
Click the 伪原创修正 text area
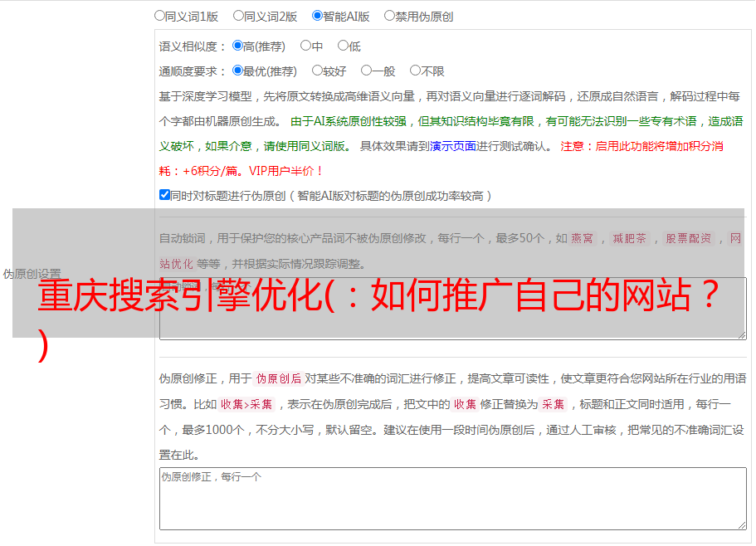pyautogui.click(x=453, y=499)
